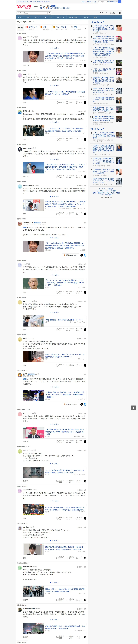This screenshot has width=138, height=644.
Task: Open the 0:59 video thumbnail in ヤフコメランキング
Action: (x=119, y=110)
